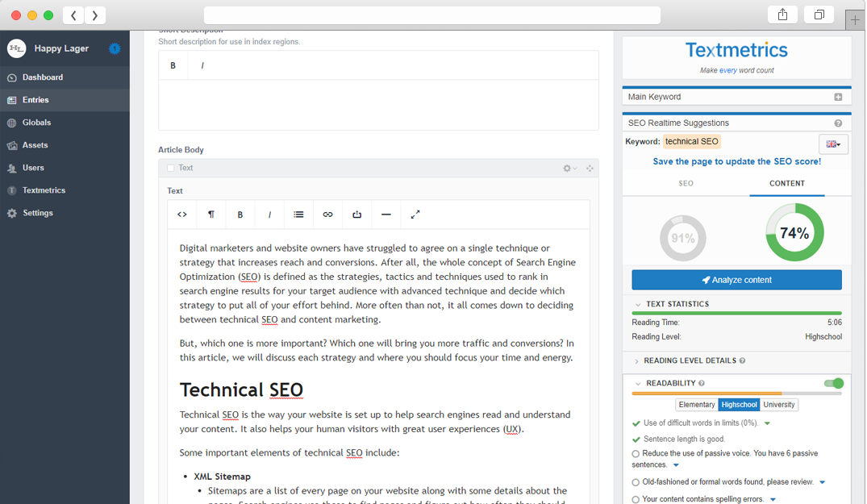
Task: Expand the Main Keyword panel
Action: point(838,98)
